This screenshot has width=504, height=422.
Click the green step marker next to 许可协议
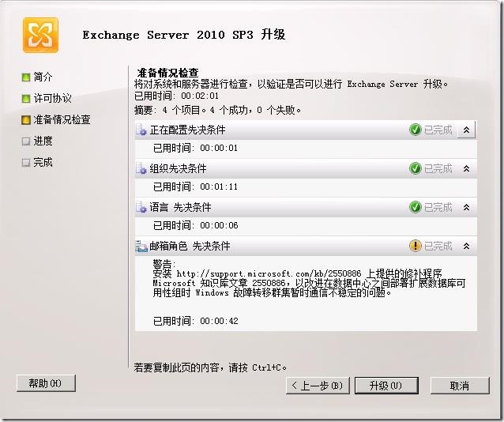(26, 99)
